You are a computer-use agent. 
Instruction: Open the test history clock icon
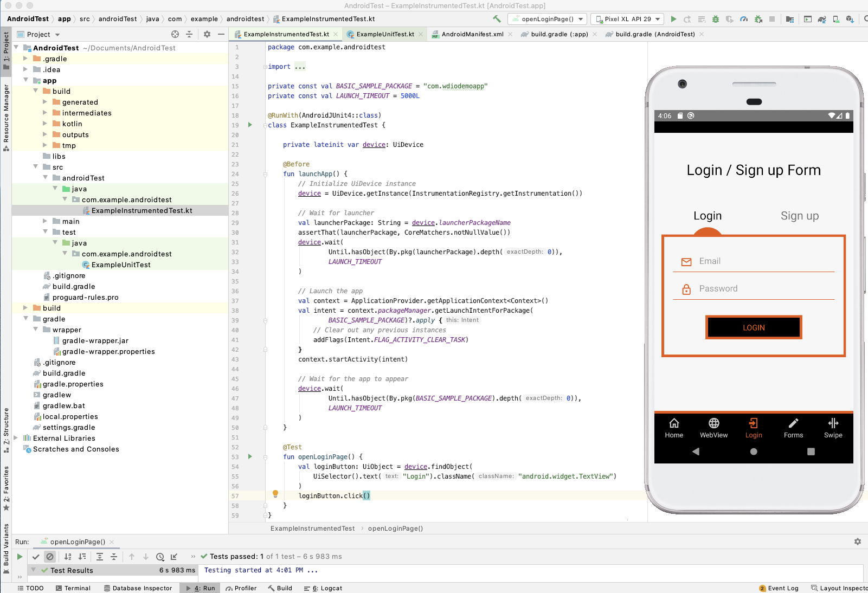coord(160,557)
